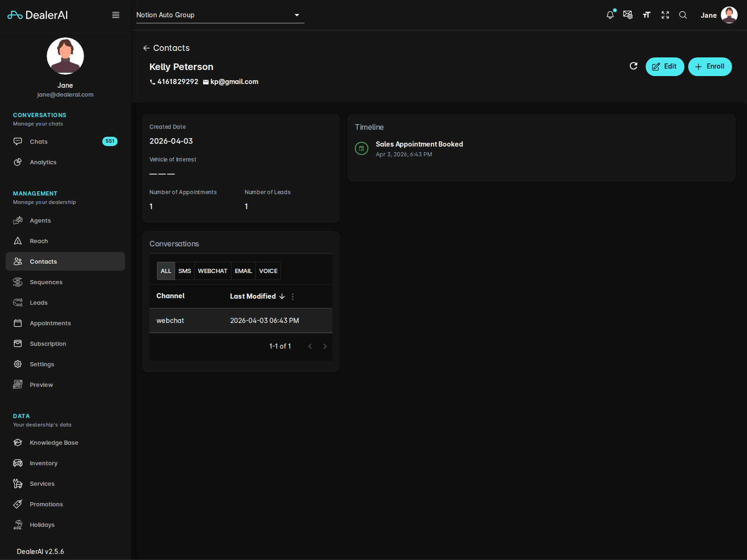Open the webchat conversation row
Image resolution: width=747 pixels, height=560 pixels.
point(240,321)
